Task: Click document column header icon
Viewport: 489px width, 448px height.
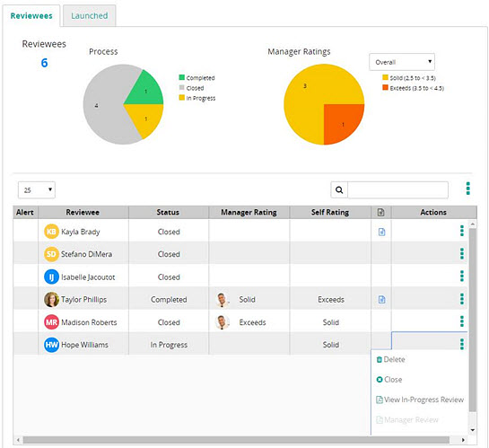Action: 380,213
